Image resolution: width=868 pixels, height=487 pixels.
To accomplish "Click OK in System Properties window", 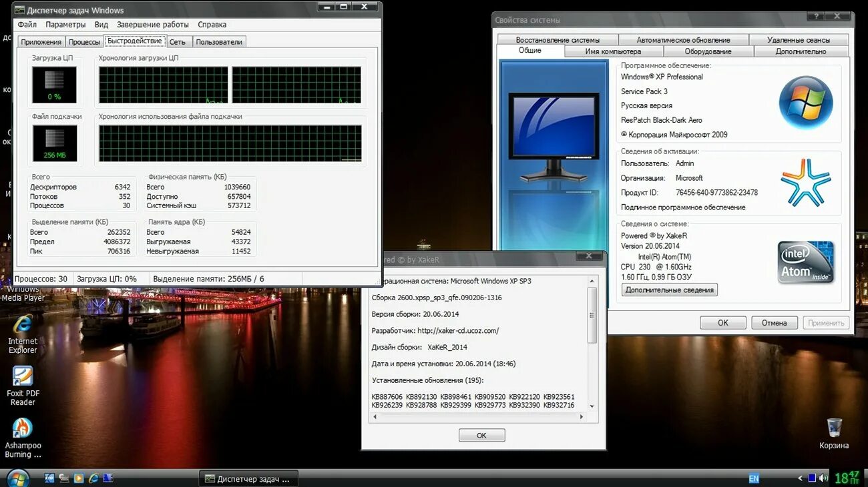I will click(x=723, y=322).
